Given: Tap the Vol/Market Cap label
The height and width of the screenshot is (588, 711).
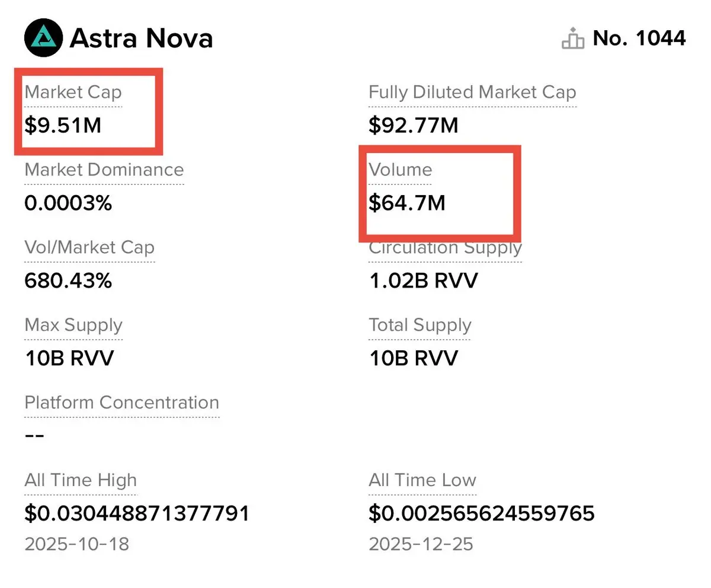Looking at the screenshot, I should coord(89,248).
